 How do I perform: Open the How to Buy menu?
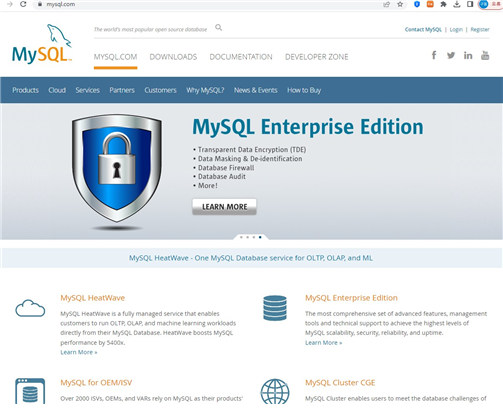pos(304,90)
